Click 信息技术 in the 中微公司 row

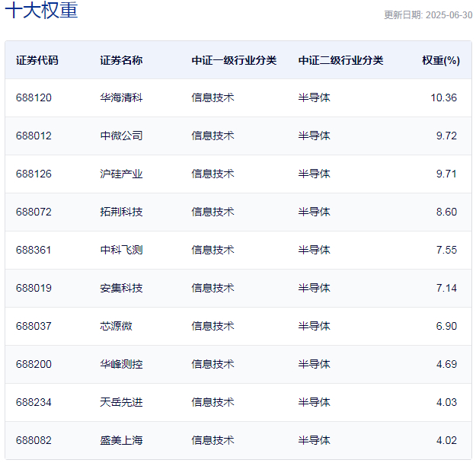(x=212, y=136)
